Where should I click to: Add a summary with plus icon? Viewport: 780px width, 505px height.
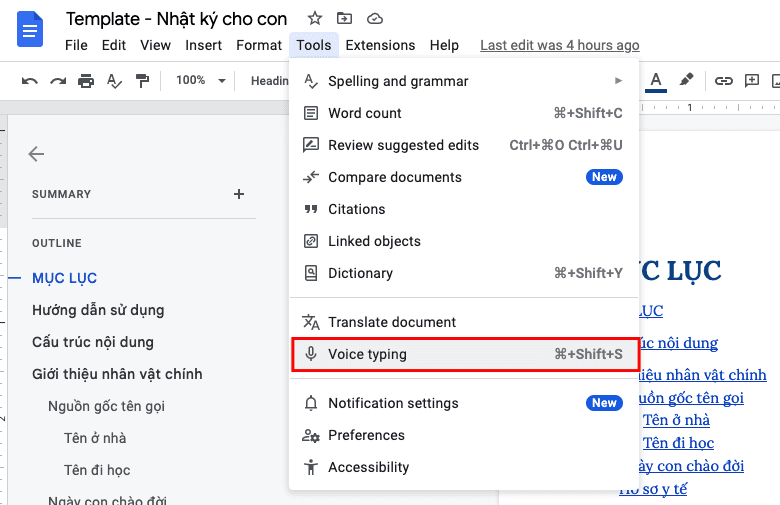click(239, 194)
